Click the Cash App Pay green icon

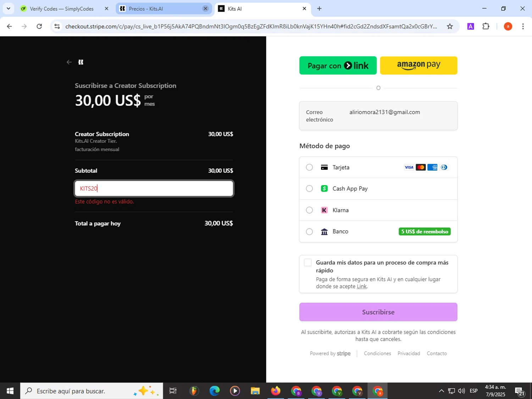click(324, 189)
